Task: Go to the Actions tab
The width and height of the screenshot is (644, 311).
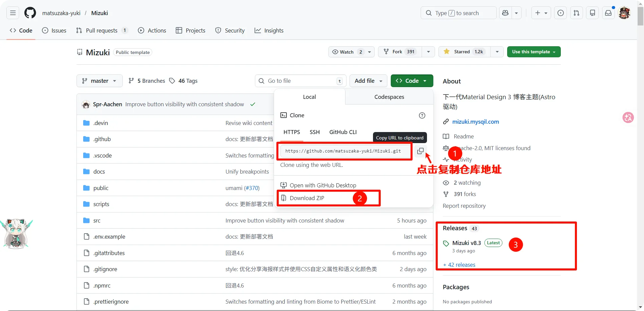Action: 152,30
